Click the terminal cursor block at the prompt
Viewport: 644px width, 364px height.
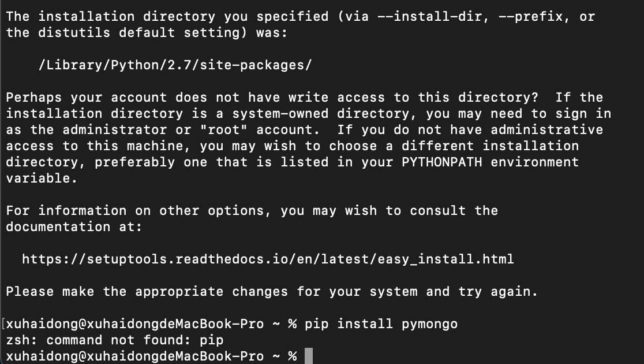(308, 356)
